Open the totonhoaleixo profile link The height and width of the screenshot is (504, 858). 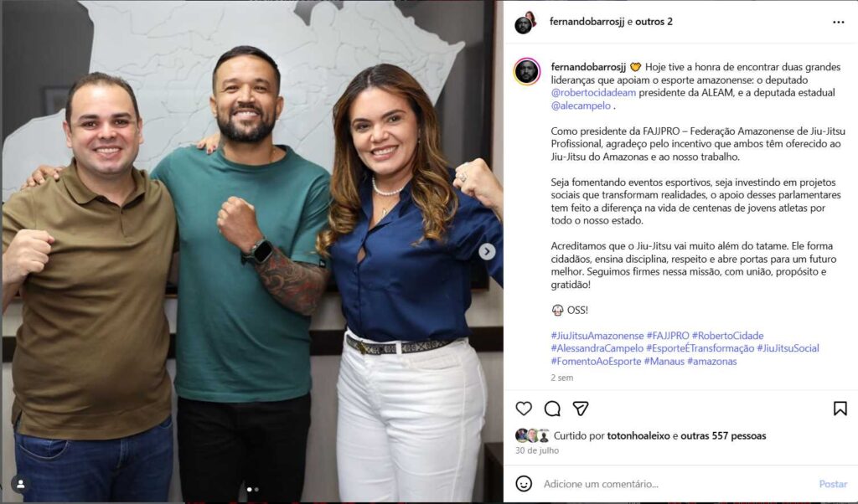coord(638,435)
